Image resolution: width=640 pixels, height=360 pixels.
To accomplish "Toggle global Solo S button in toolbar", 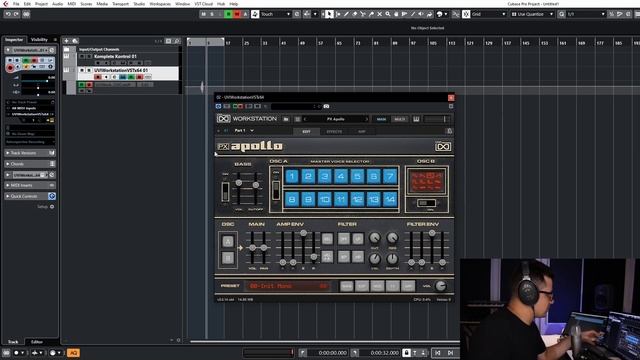I will [212, 14].
